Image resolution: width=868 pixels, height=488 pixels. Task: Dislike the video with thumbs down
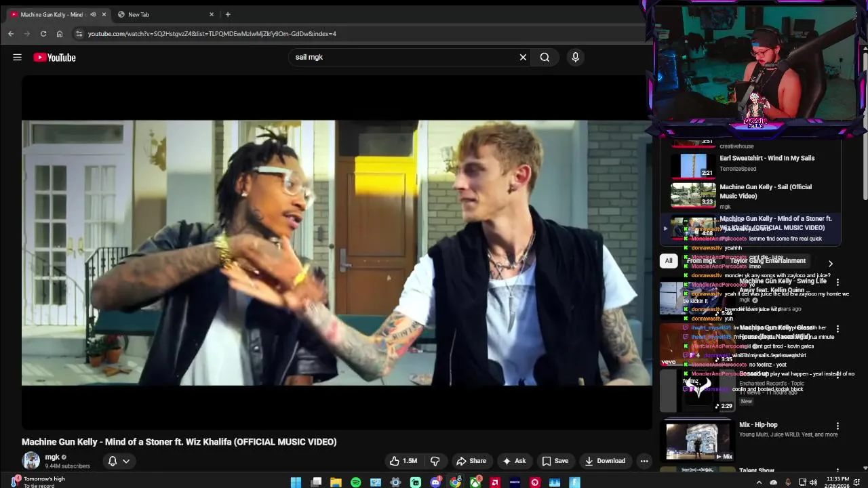tap(435, 461)
